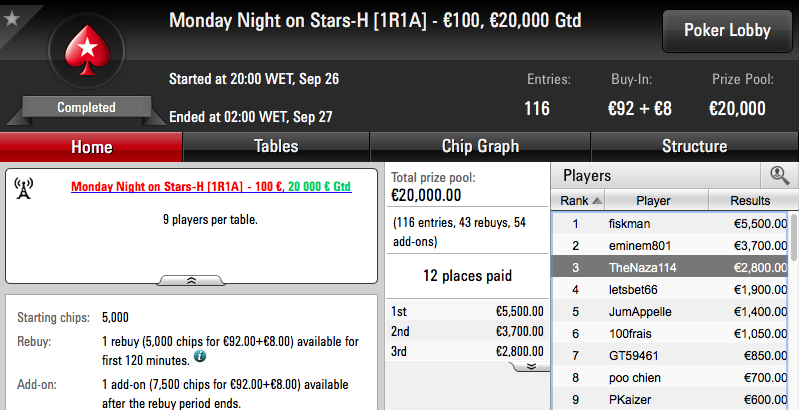This screenshot has width=799, height=410.
Task: Sort players by Rank column
Action: 578,201
